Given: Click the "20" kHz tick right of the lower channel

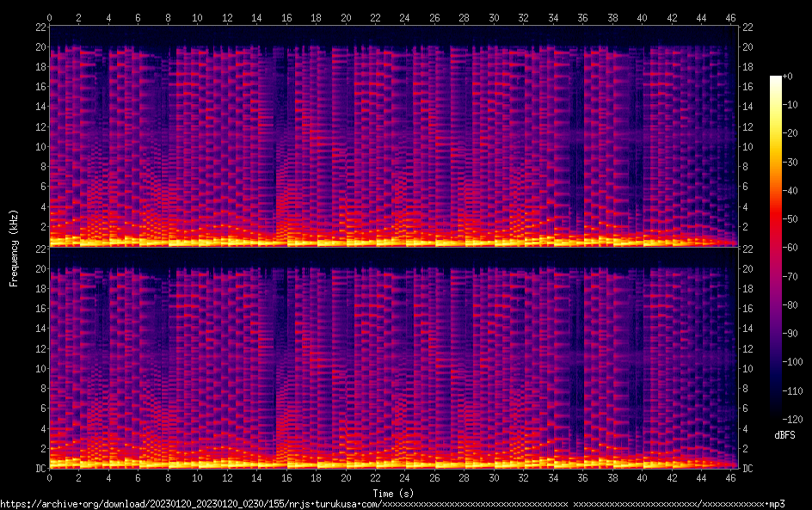Looking at the screenshot, I should coord(748,268).
